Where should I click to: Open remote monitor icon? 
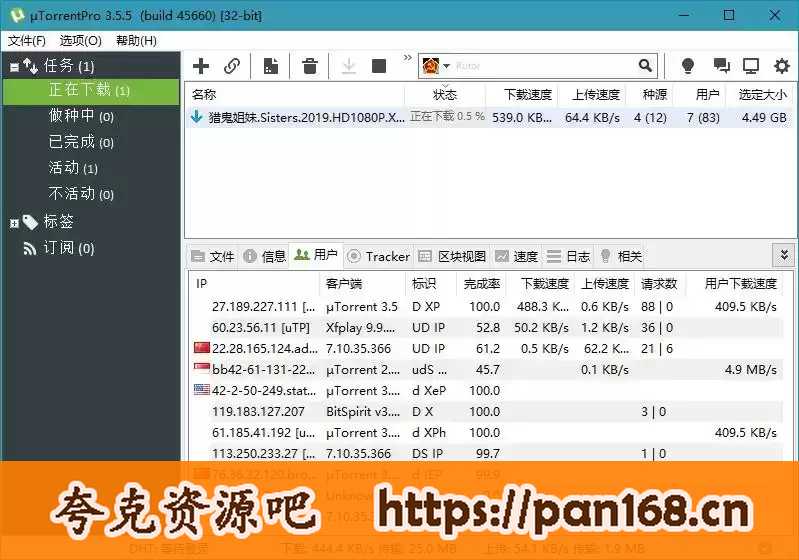(751, 66)
